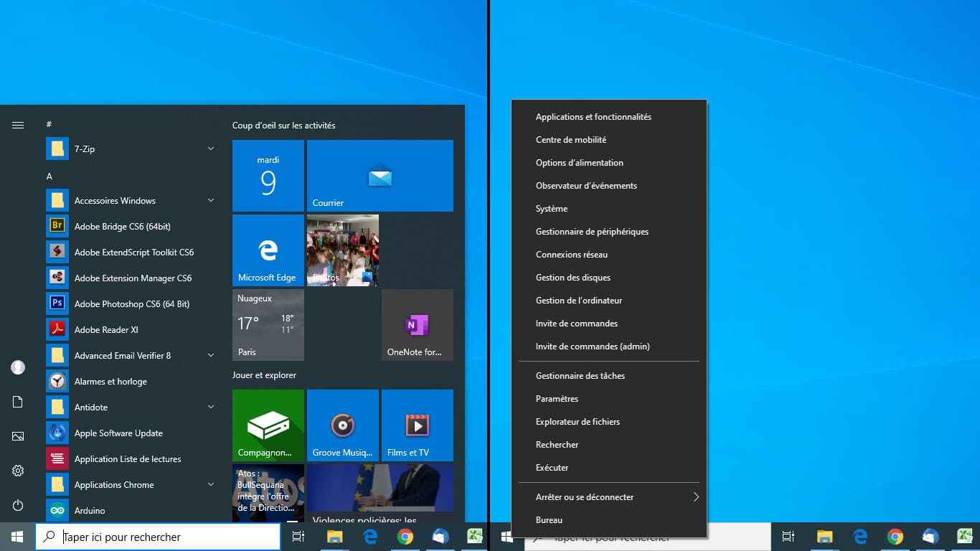Launch Adobe Reader XI from the Start menu
This screenshot has width=980, height=551.
[x=106, y=330]
